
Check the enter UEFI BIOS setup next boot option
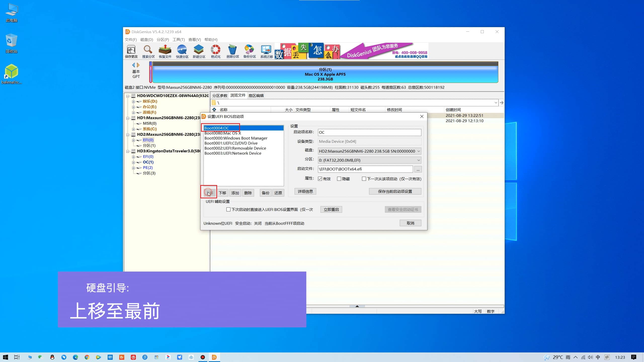coord(228,209)
